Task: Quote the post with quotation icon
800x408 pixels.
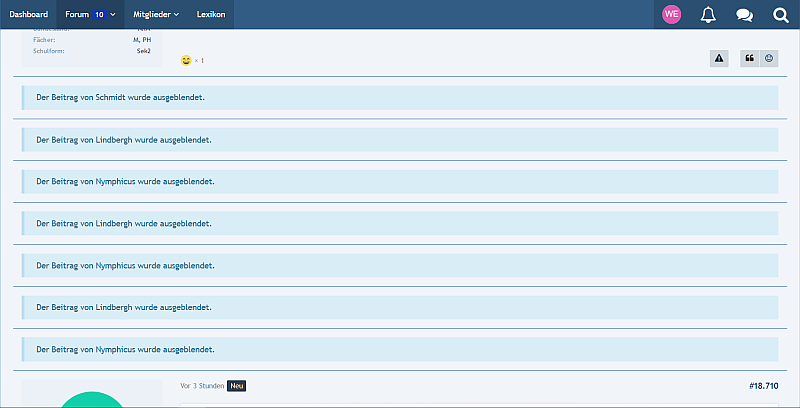Action: tap(749, 59)
